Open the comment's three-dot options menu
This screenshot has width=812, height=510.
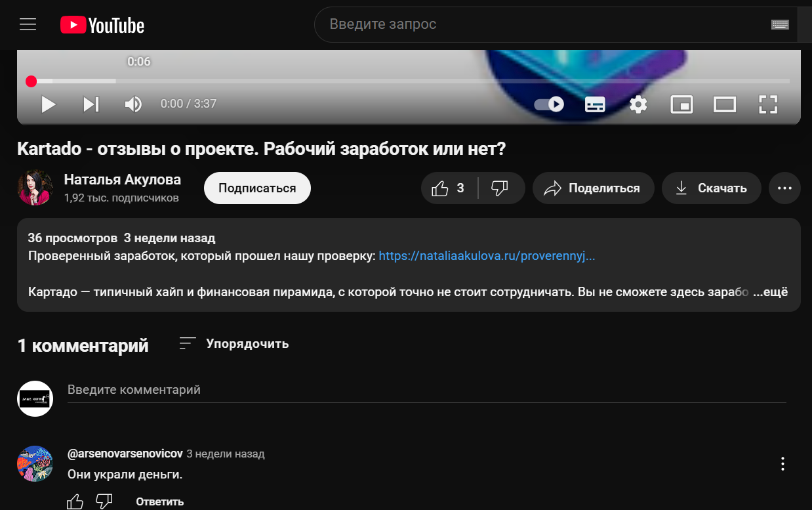click(782, 464)
